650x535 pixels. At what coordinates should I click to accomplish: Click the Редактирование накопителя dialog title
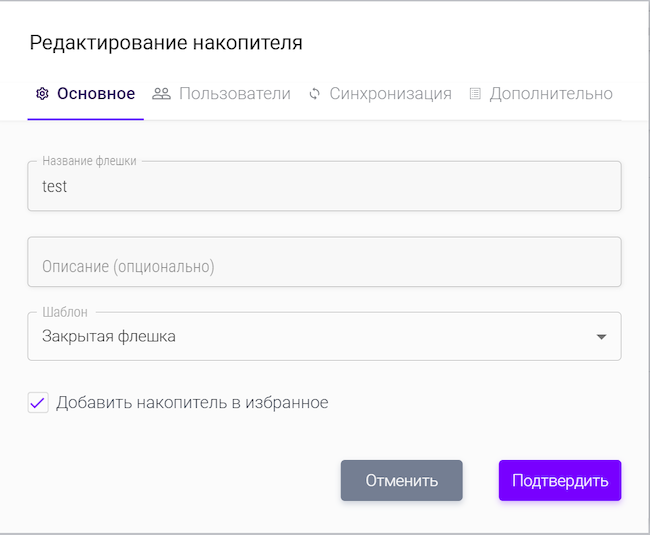click(x=166, y=43)
